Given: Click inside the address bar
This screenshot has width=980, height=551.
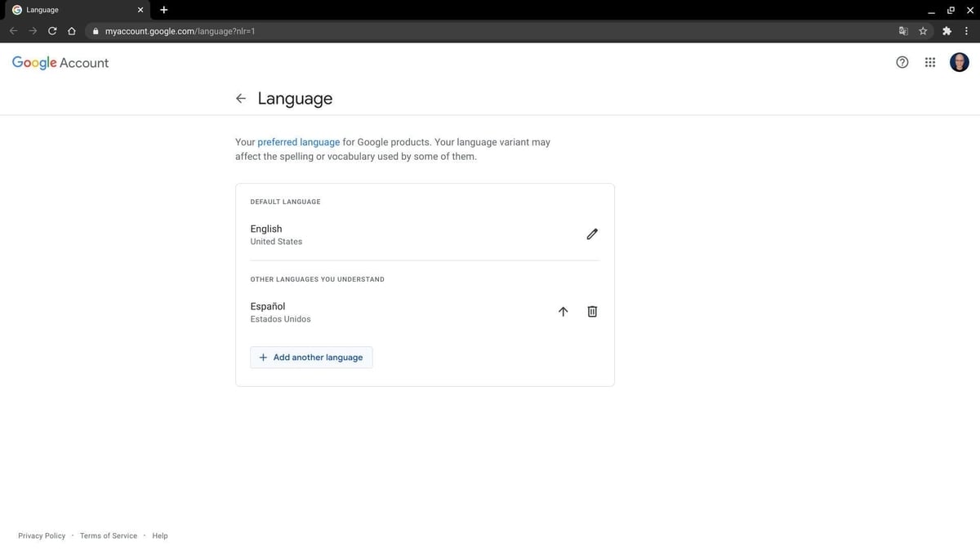Looking at the screenshot, I should coord(245,31).
